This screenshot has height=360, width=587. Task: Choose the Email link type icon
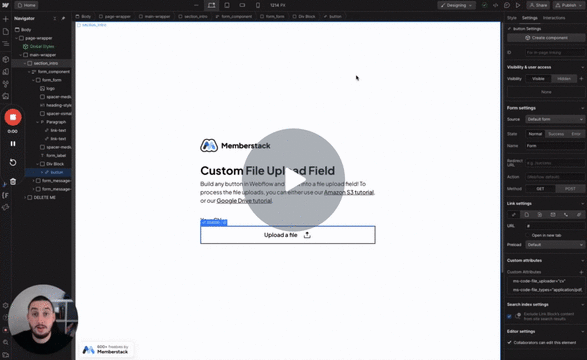[553, 215]
